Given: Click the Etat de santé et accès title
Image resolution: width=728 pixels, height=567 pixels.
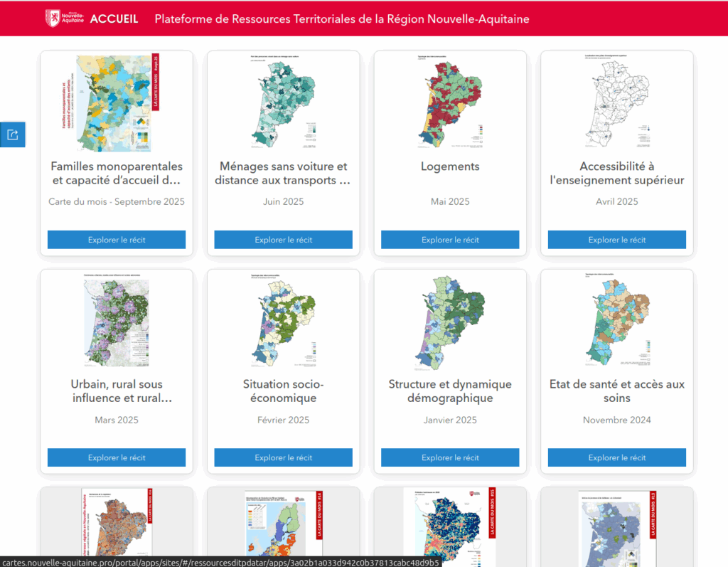Looking at the screenshot, I should (x=616, y=391).
